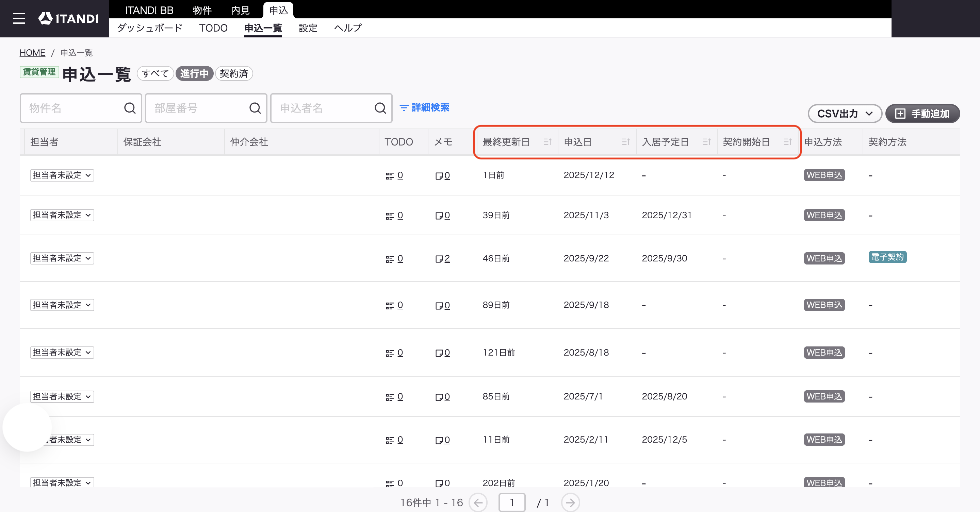Sort by 入居予定日 column sort icon
This screenshot has height=512, width=980.
(707, 142)
